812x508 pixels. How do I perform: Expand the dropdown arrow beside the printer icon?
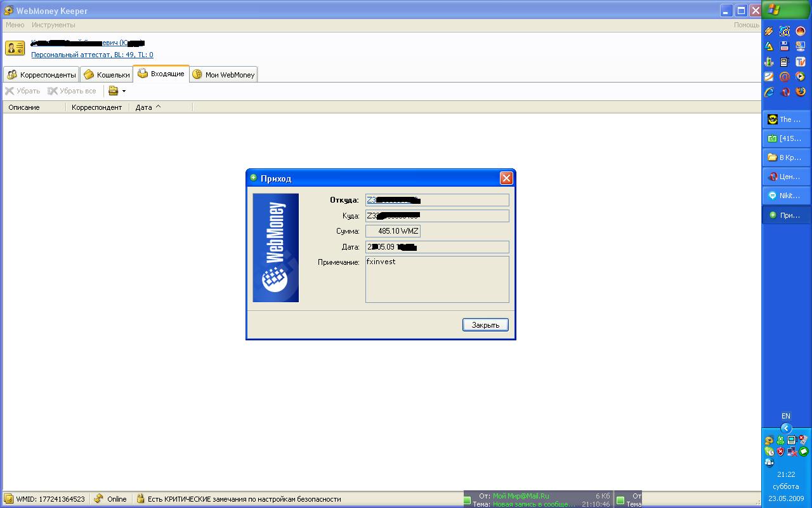[124, 91]
